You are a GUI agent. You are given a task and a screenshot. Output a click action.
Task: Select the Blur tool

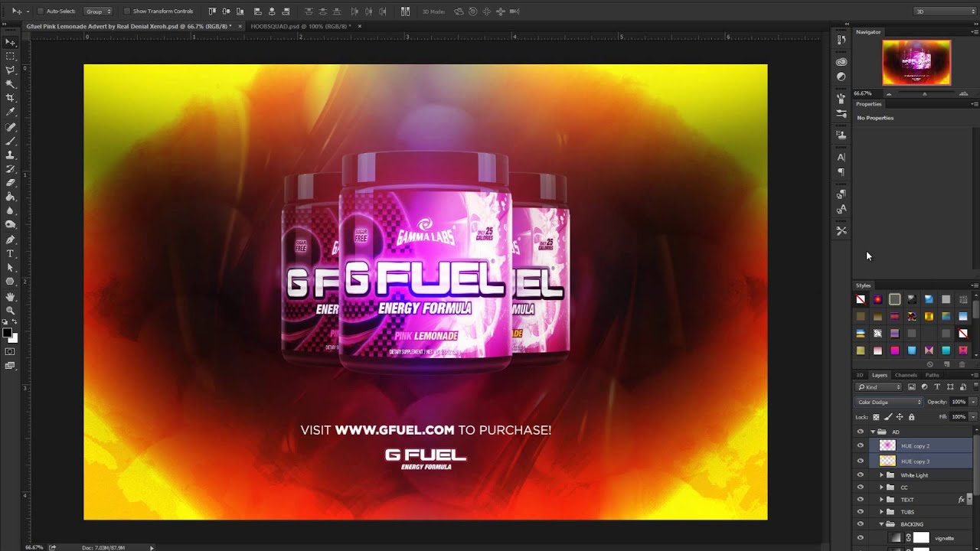11,210
